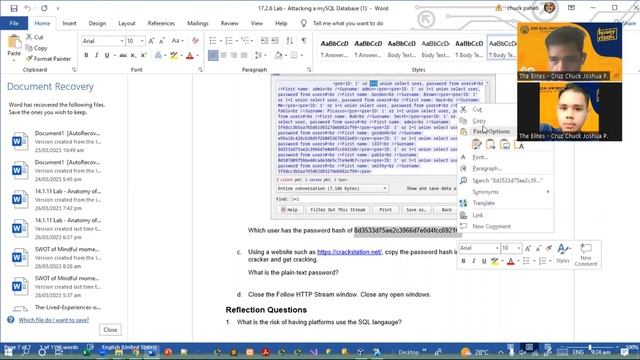Click the Decrease Indent icon
The height and width of the screenshot is (360, 640).
pos(264,41)
